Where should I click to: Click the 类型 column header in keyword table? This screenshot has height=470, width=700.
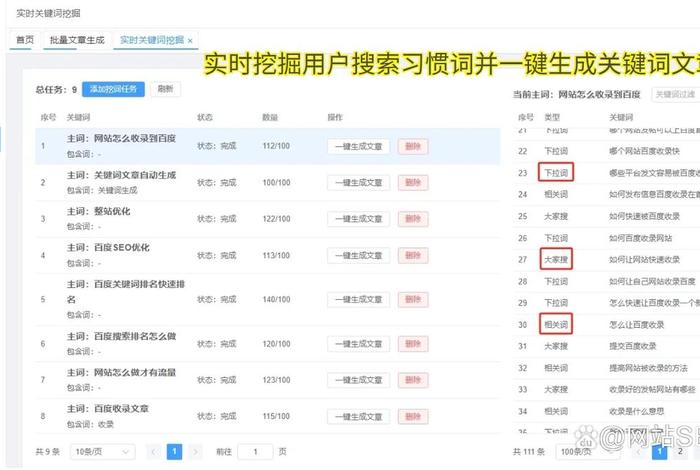pos(552,117)
